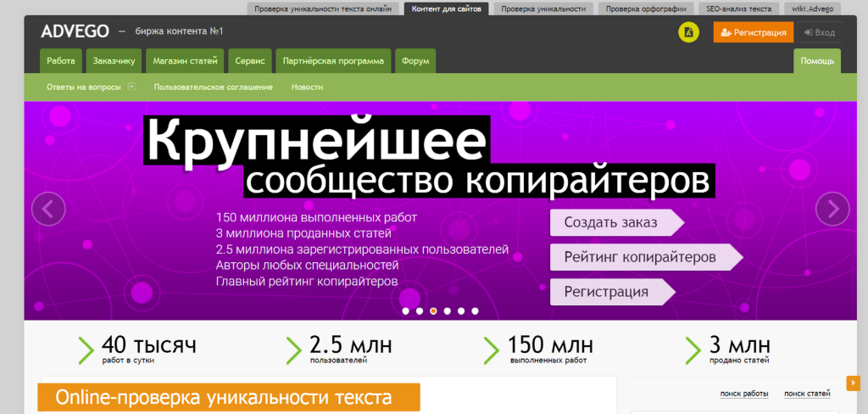868x414 pixels.
Task: Click the orange side arrow widget
Action: tap(853, 383)
